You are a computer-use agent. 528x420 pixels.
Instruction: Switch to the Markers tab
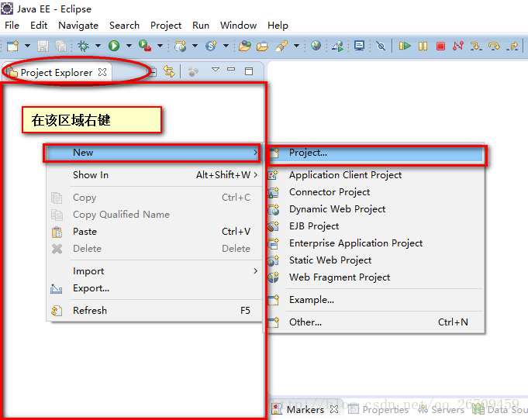pos(305,410)
